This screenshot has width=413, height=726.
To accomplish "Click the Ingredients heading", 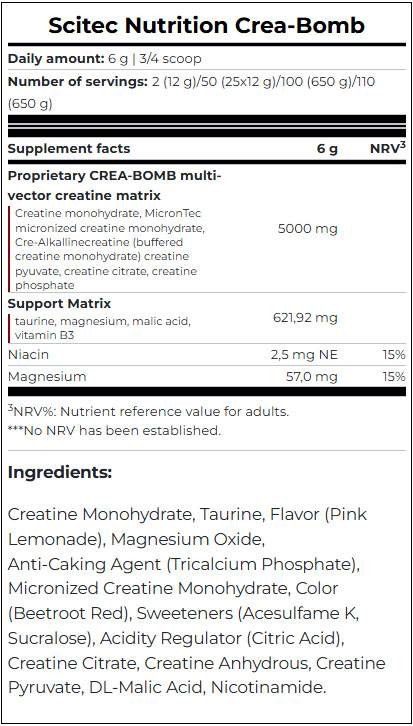I will tap(60, 473).
